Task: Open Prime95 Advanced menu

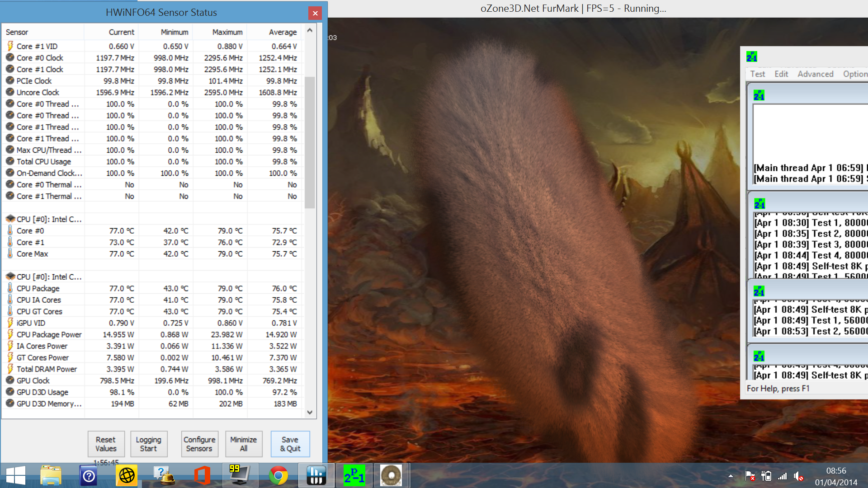Action: (x=815, y=74)
